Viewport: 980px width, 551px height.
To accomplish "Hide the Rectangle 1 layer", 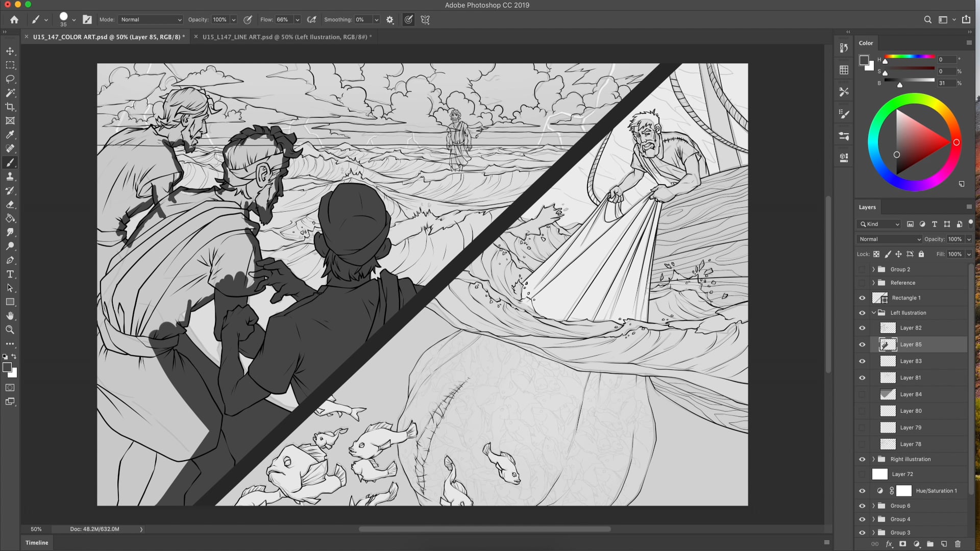I will click(862, 298).
